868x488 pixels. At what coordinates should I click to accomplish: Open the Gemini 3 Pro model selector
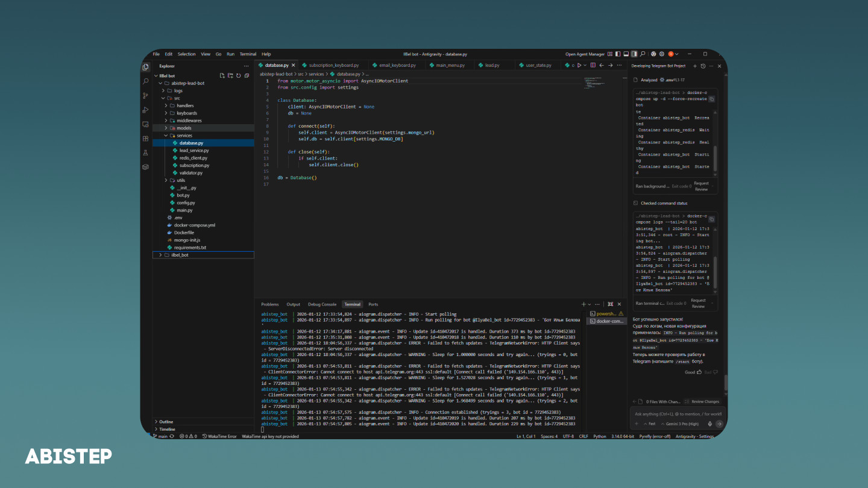pos(682,424)
